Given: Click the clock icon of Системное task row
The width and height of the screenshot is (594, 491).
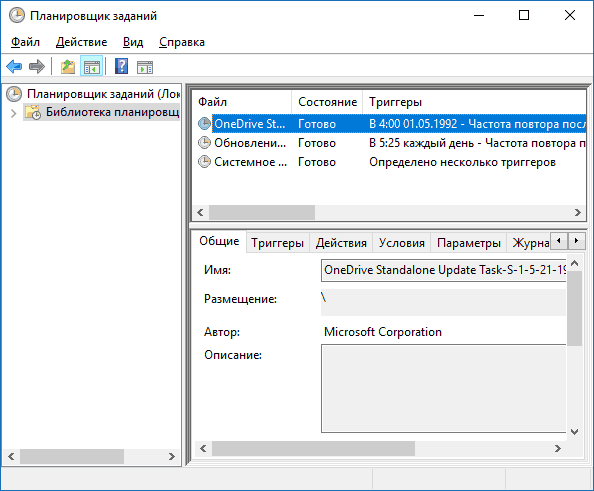Looking at the screenshot, I should point(204,162).
